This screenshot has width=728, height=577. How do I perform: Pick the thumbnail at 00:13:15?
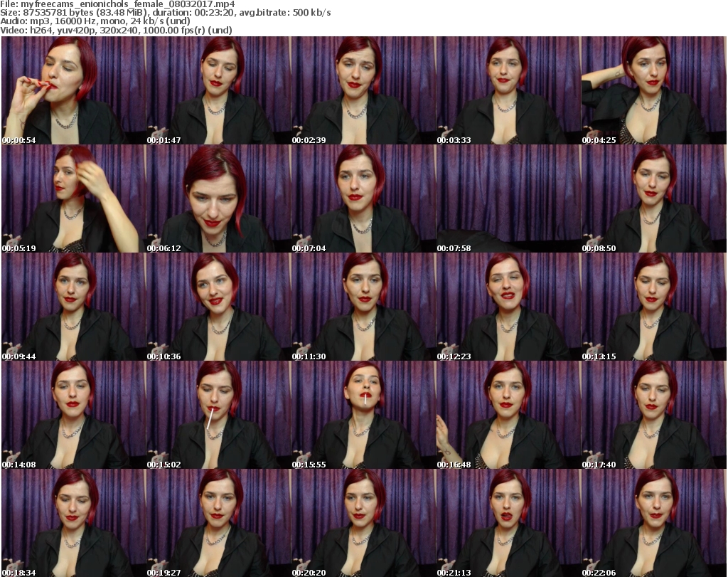[x=654, y=307]
